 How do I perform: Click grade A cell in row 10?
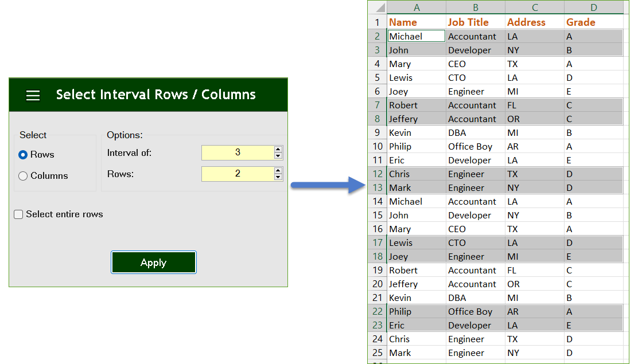click(x=594, y=146)
